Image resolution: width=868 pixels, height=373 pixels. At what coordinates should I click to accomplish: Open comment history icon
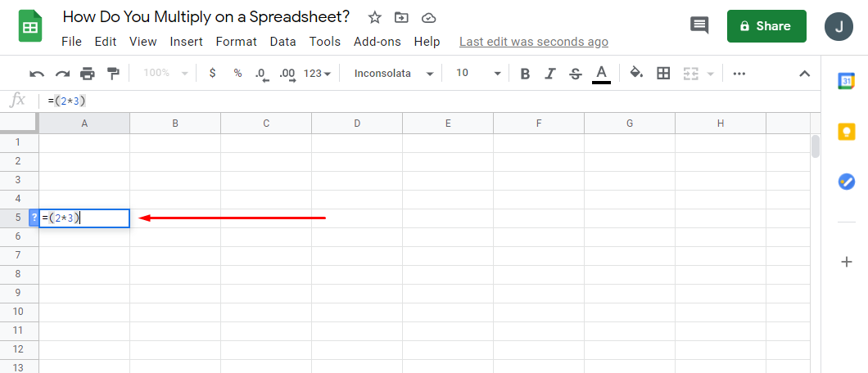699,26
